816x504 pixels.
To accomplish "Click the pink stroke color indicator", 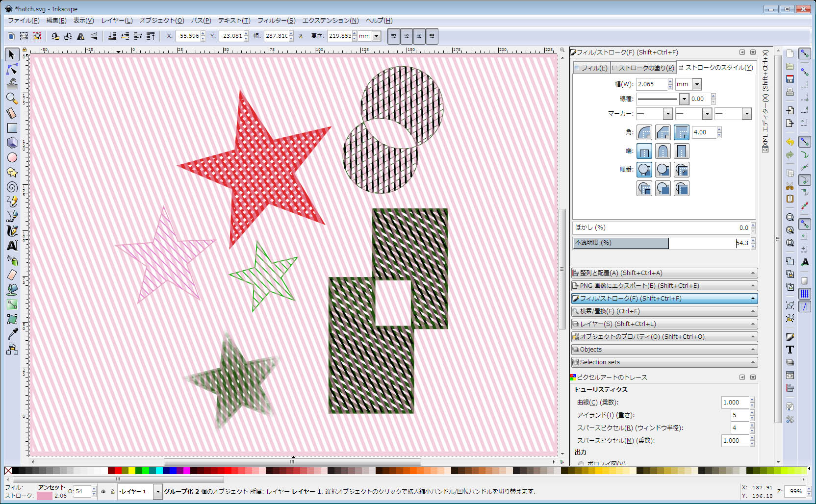I will (45, 496).
